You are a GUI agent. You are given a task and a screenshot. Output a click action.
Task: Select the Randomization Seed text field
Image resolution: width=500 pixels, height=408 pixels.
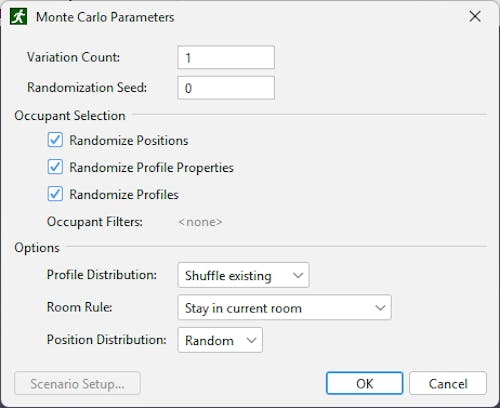(x=226, y=88)
